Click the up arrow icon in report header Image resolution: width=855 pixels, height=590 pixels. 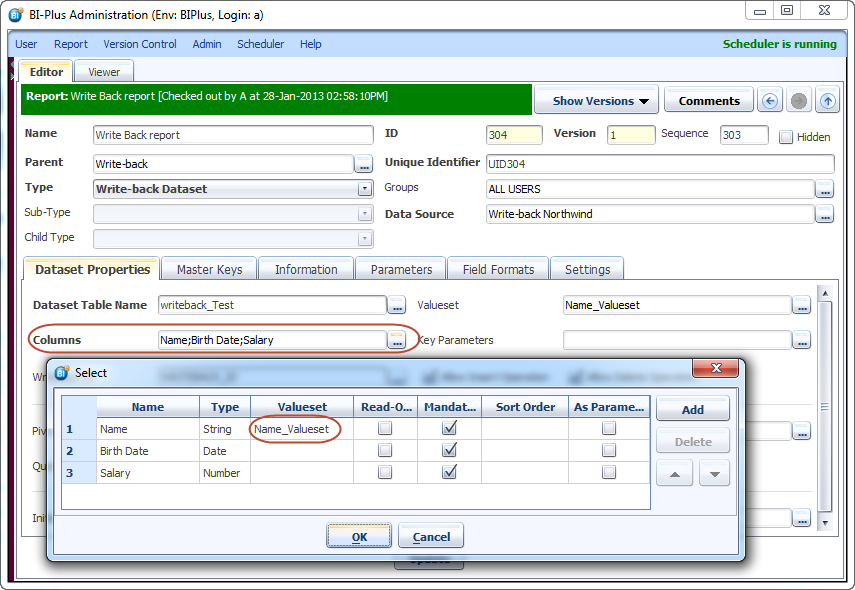[x=827, y=101]
